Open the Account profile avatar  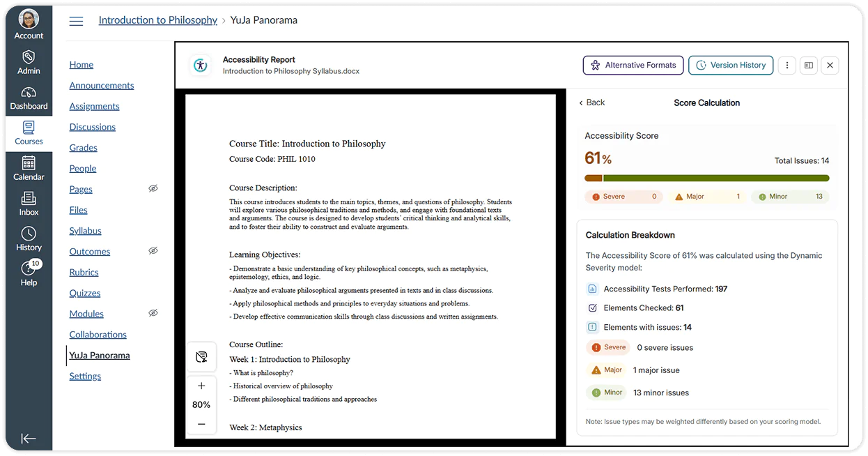(x=29, y=19)
